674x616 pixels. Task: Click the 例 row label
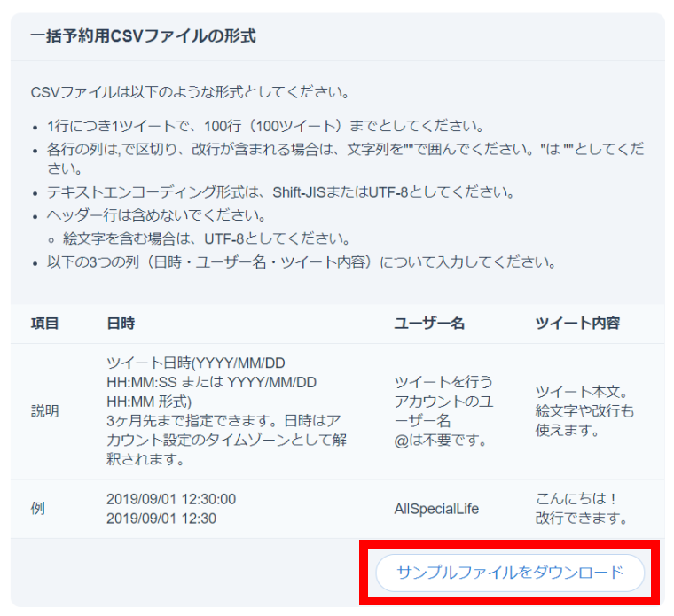point(37,509)
